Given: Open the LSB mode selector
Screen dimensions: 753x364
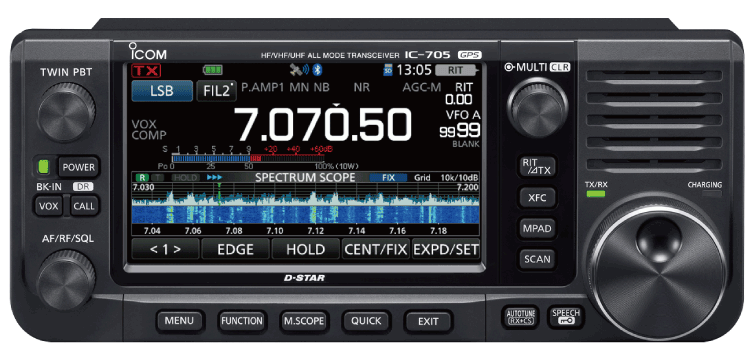Looking at the screenshot, I should pos(161,91).
